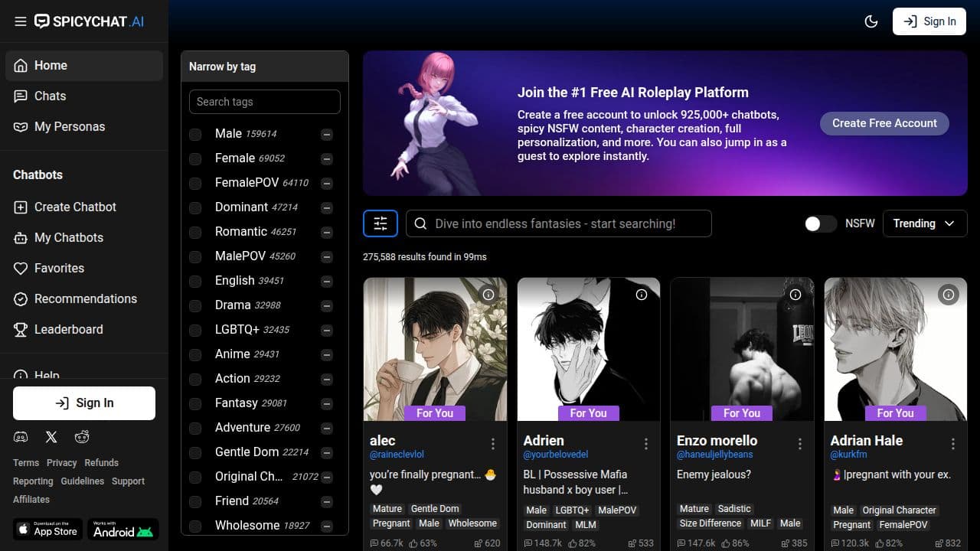Open the Reddit social icon
The image size is (980, 551).
click(x=82, y=437)
